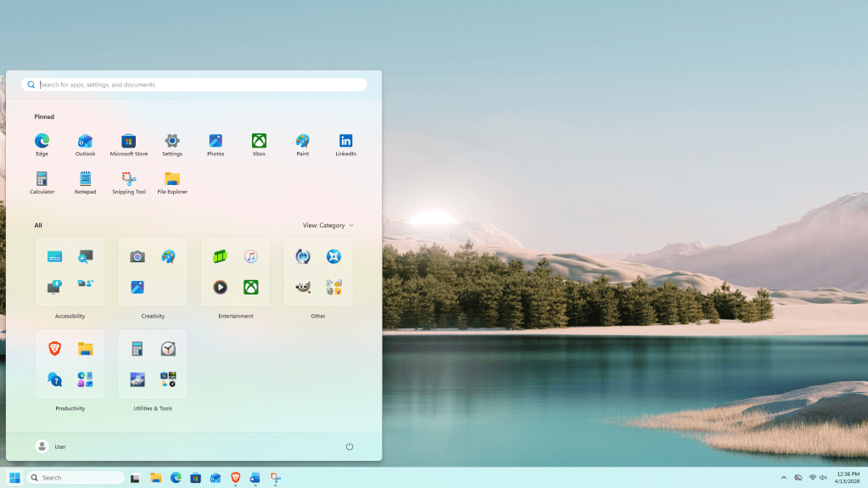Open pinned Photos app

(x=216, y=145)
